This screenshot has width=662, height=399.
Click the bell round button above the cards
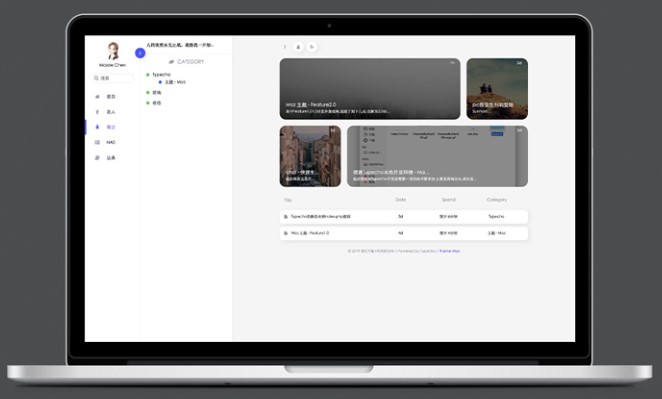click(x=298, y=47)
